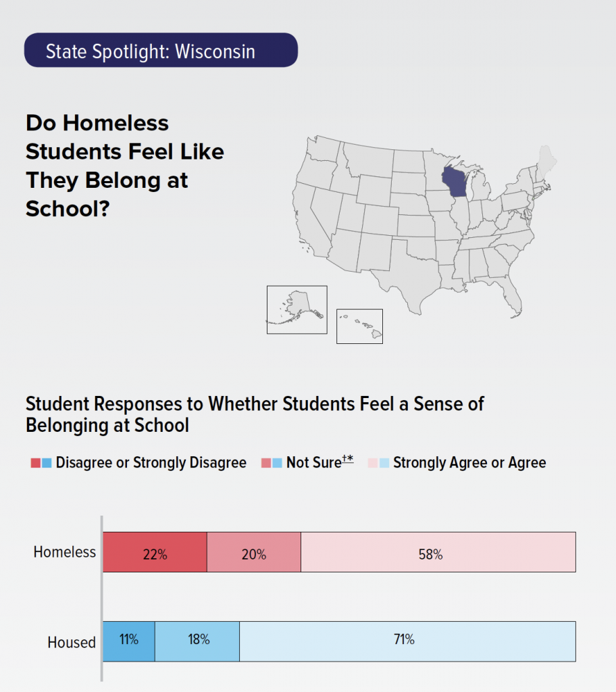Click the Homeless row label
The height and width of the screenshot is (692, 616).
(65, 552)
